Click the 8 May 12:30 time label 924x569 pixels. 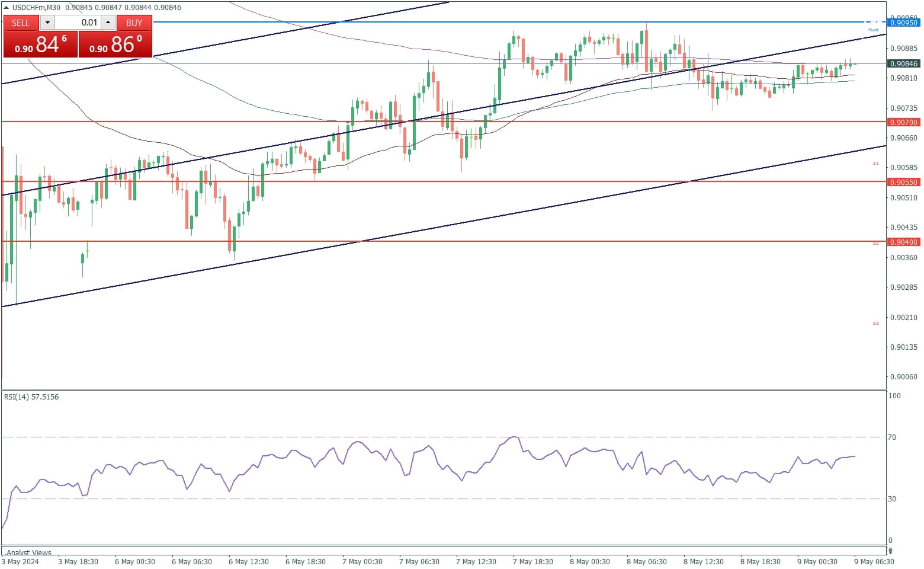[x=704, y=561]
